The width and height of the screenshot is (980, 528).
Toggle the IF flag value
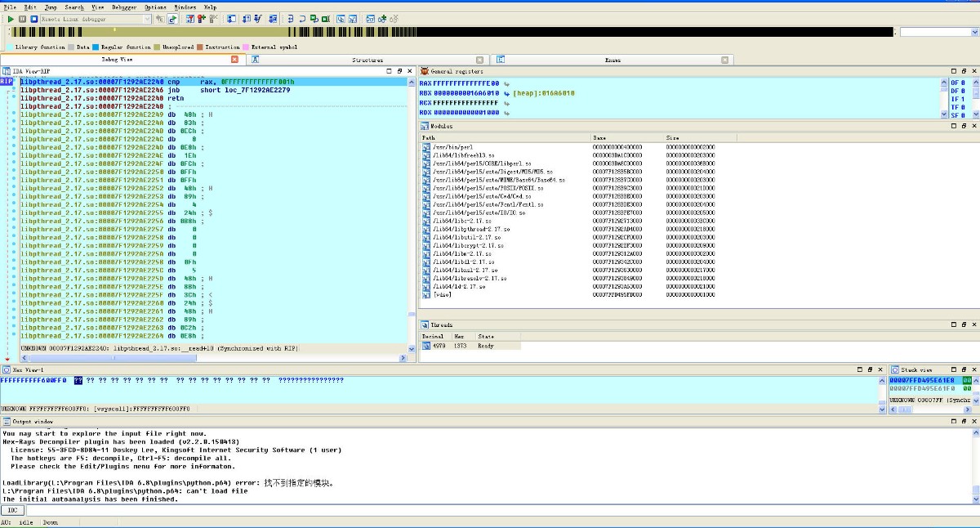click(x=963, y=99)
